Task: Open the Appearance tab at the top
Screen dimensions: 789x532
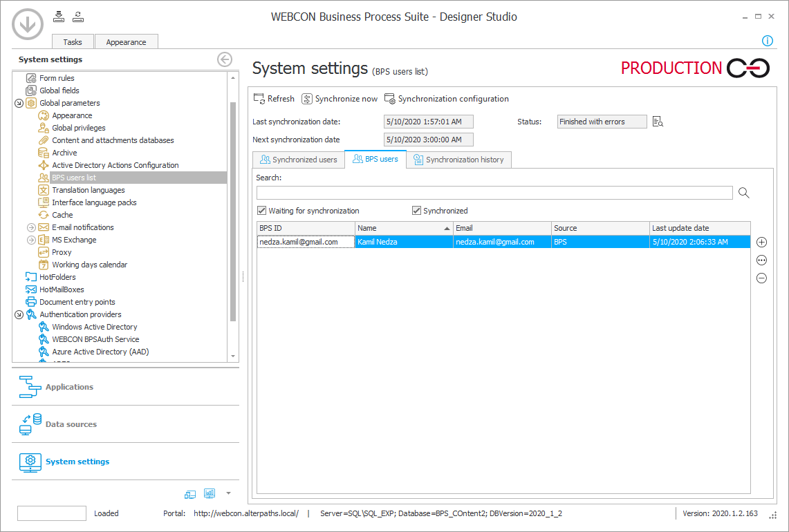Action: 126,41
